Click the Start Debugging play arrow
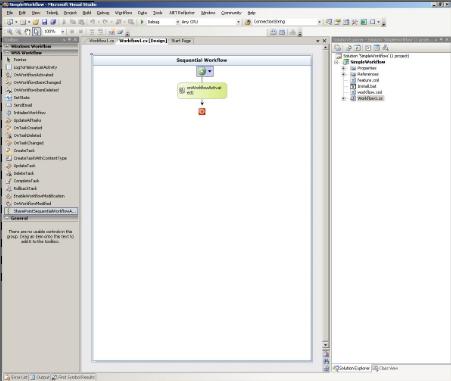451x381 pixels. pos(142,22)
